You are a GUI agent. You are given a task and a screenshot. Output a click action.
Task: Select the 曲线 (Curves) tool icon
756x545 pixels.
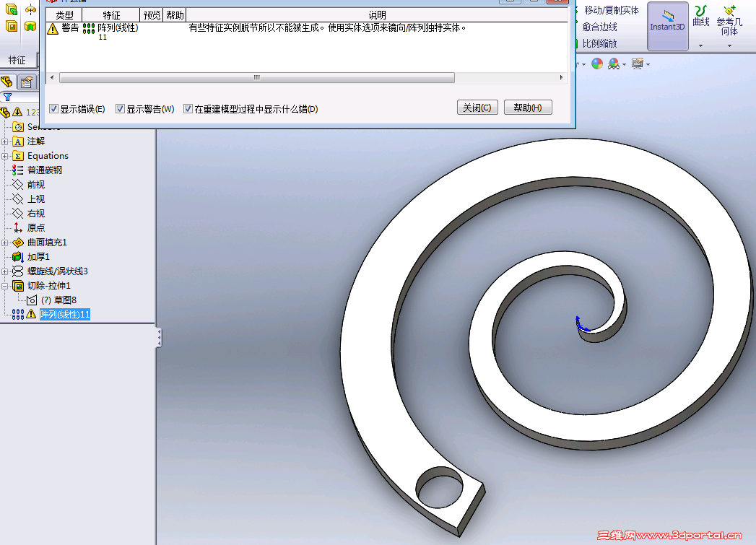702,12
